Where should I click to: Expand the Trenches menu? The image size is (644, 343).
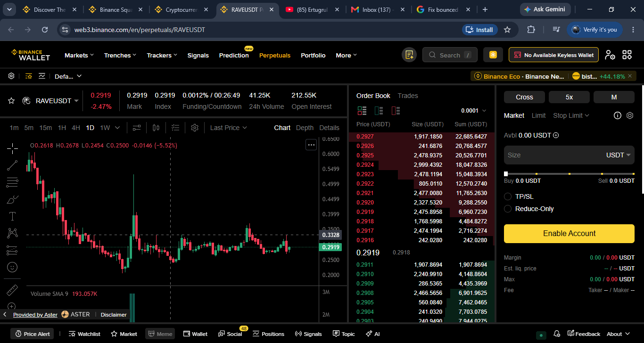[x=120, y=55]
